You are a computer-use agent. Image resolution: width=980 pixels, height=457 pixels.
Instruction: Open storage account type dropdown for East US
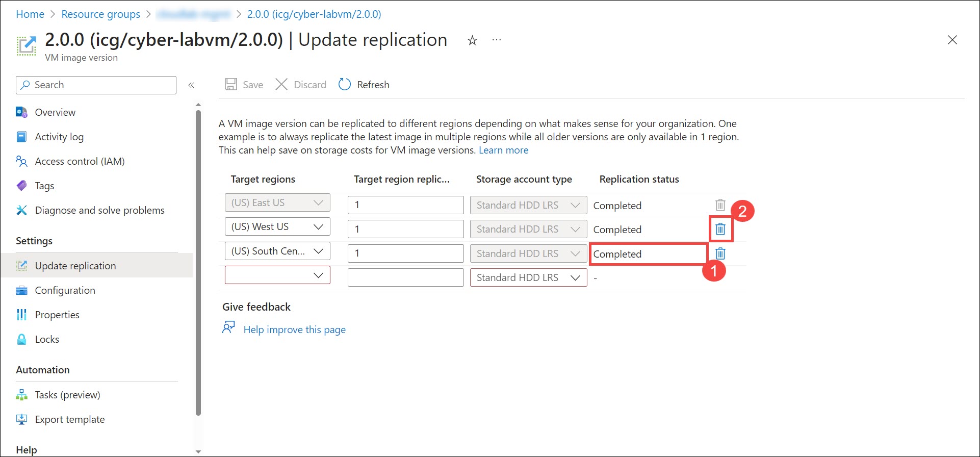pyautogui.click(x=528, y=205)
